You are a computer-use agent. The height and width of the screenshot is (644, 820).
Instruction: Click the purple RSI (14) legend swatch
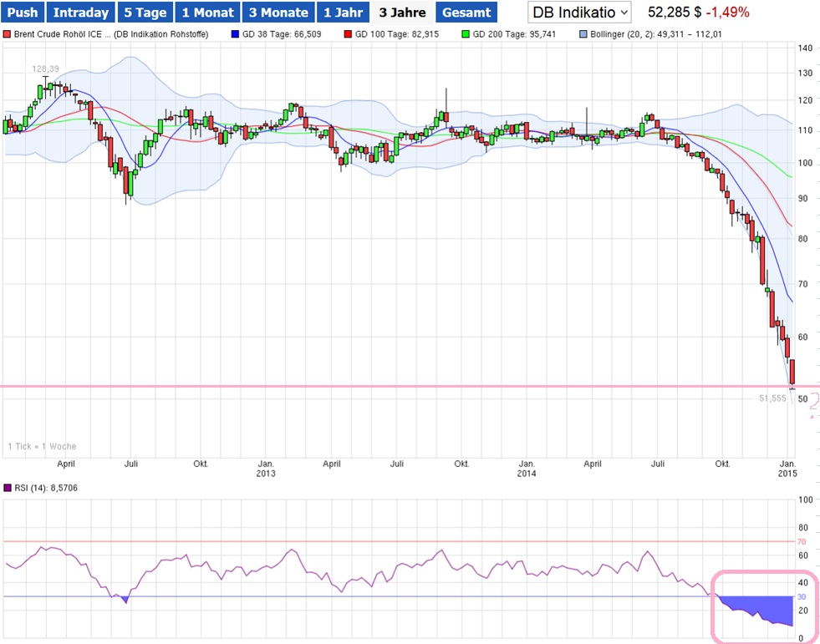point(8,487)
